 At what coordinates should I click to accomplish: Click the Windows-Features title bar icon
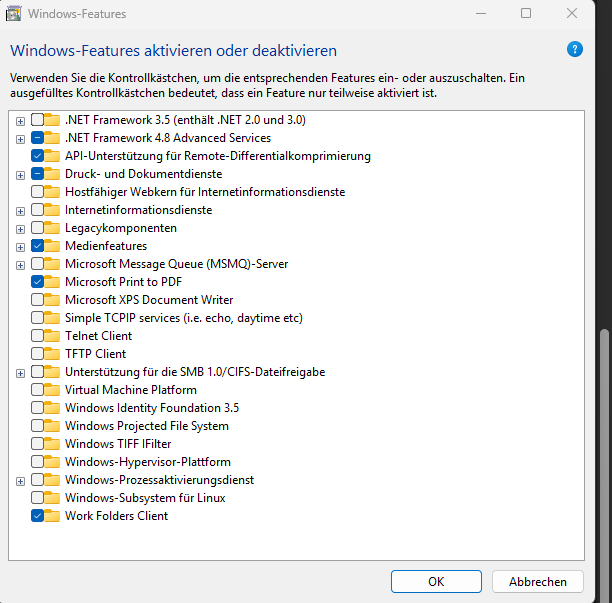13,14
